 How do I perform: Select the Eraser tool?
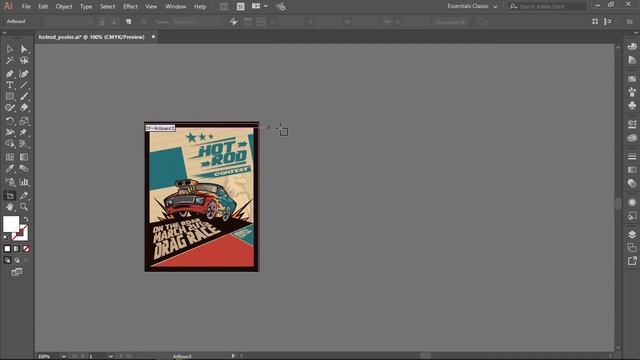24,108
